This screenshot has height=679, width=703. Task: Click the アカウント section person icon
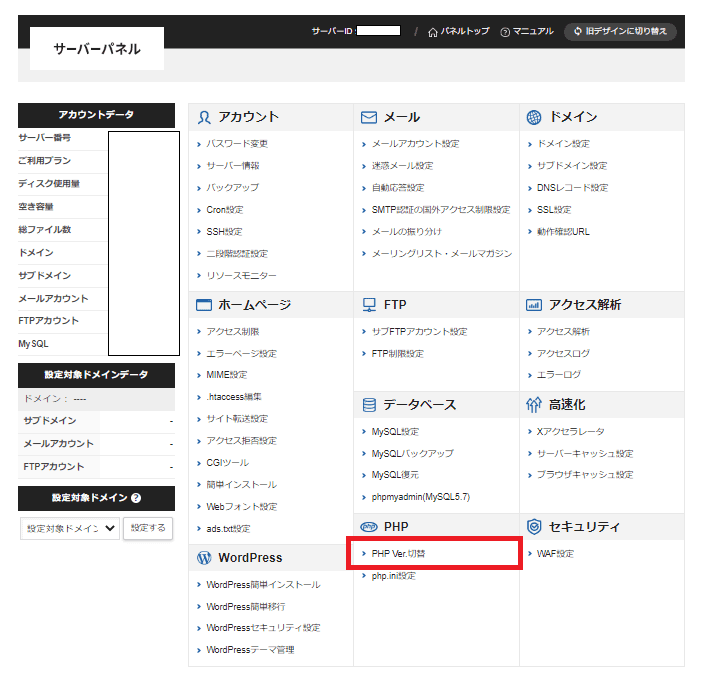[x=204, y=118]
